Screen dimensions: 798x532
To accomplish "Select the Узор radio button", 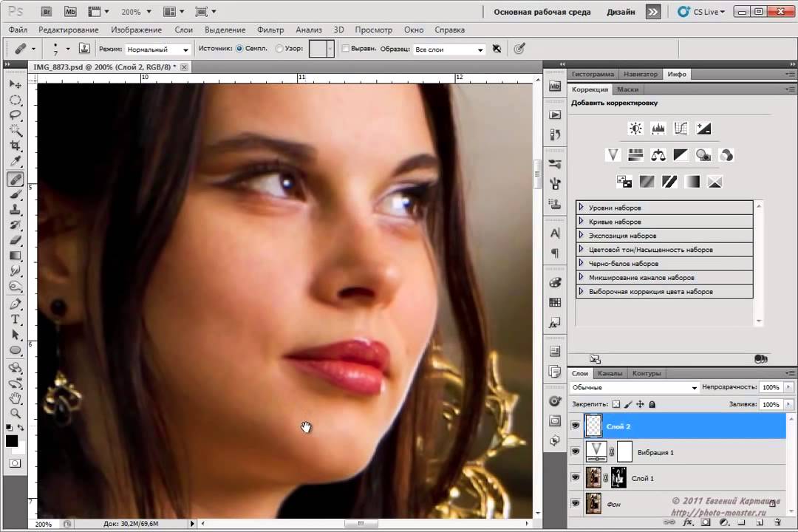I will click(x=279, y=50).
